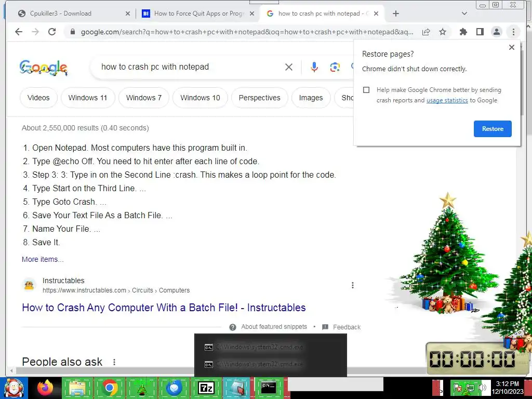Open 7-Zip from the taskbar
Viewport: 532px width, 399px height.
coord(206,388)
